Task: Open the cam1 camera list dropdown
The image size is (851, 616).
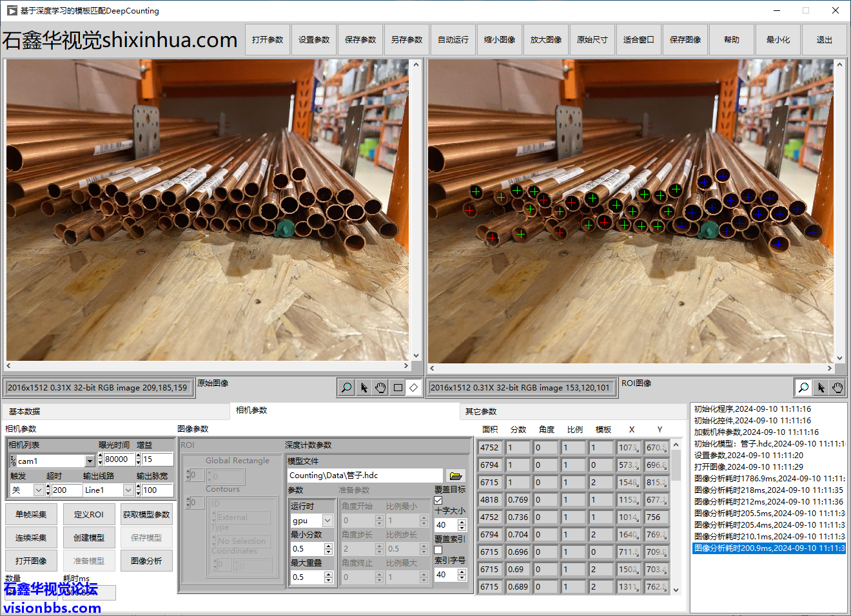Action: (x=90, y=461)
